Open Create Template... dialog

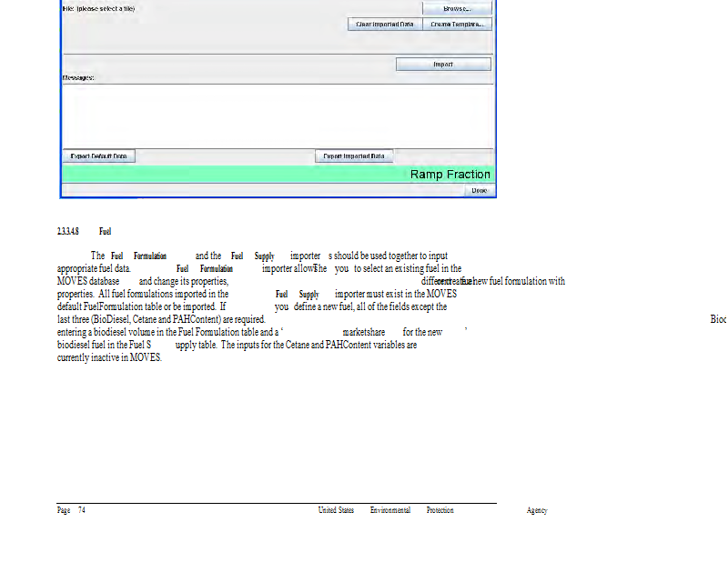pyautogui.click(x=457, y=25)
